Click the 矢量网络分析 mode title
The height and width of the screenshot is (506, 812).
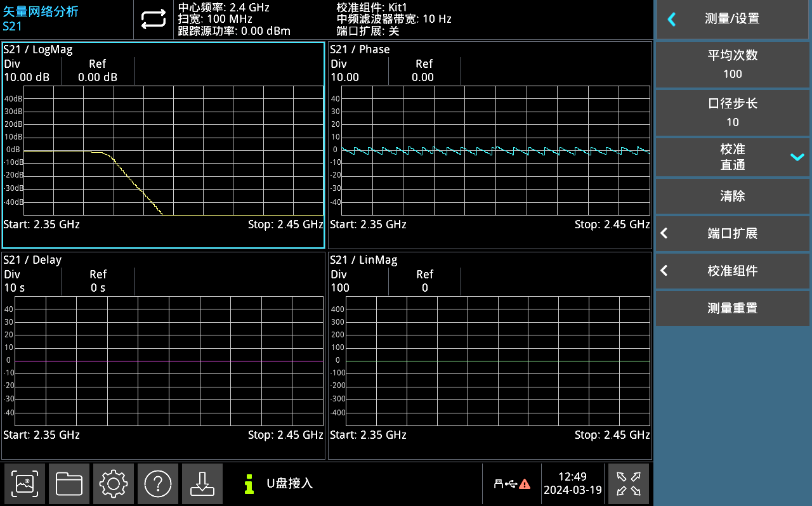[41, 11]
